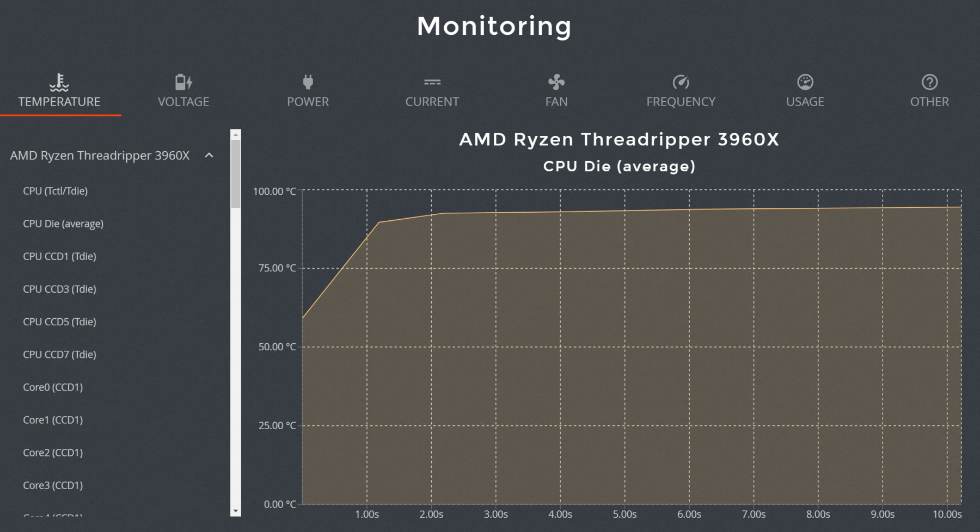Collapse the AMD Ryzen Threadripper 3960X list

tap(209, 156)
